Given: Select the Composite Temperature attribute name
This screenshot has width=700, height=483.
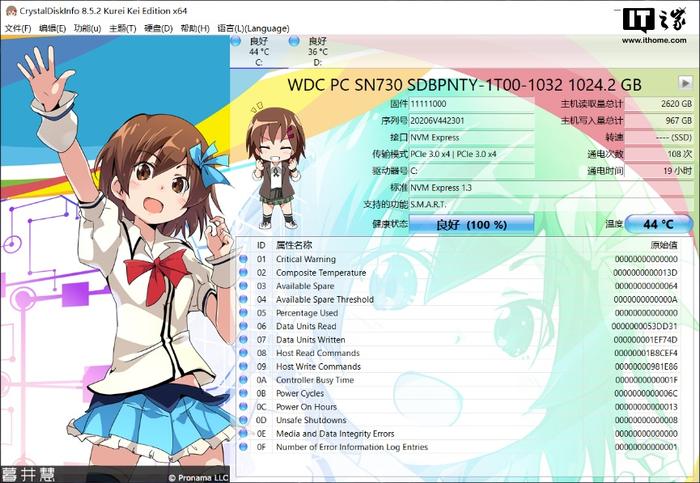Looking at the screenshot, I should [321, 272].
